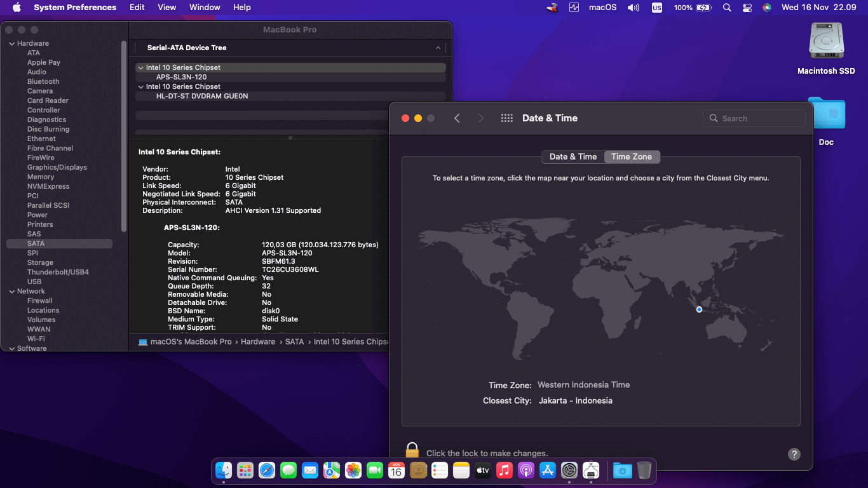Open the View menu
This screenshot has height=488, width=868.
pyautogui.click(x=167, y=8)
